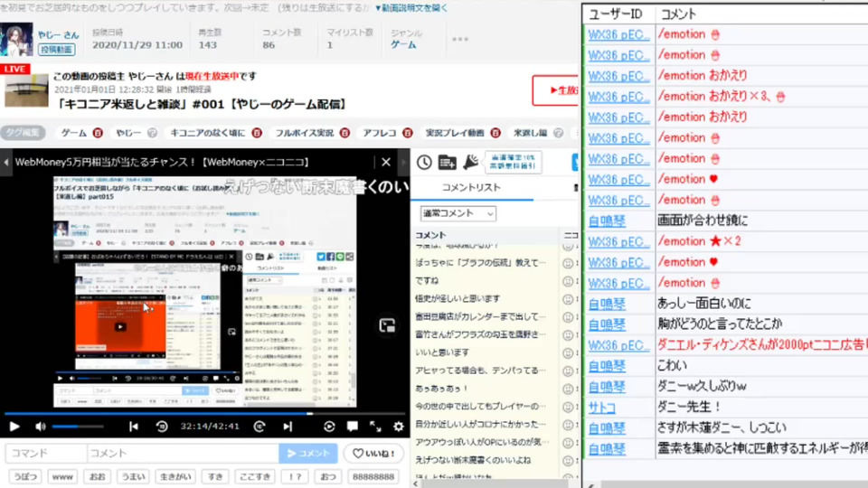Insert quick comment ここすき

coord(255,476)
